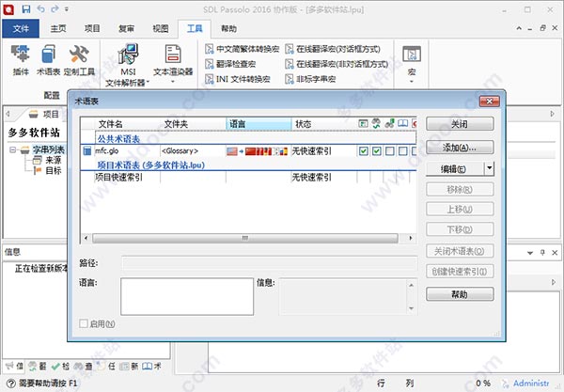Click the 语言 column header

[258, 124]
